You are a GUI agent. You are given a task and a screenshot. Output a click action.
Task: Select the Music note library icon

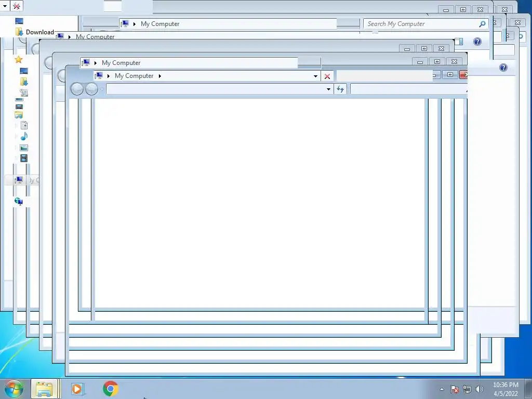24,137
